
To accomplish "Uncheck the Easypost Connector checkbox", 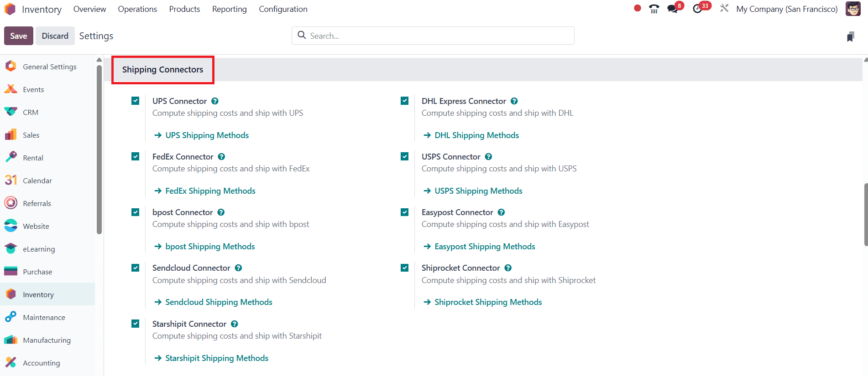I will (x=404, y=212).
